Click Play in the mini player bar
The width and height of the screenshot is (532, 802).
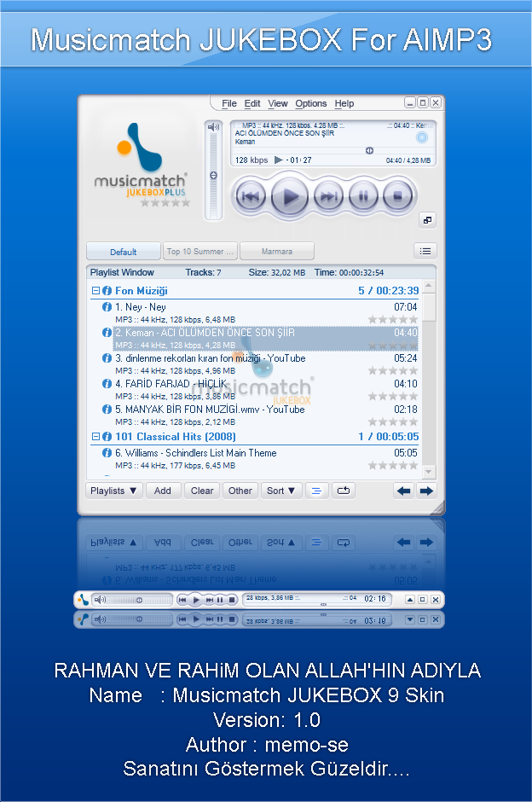coord(196,600)
